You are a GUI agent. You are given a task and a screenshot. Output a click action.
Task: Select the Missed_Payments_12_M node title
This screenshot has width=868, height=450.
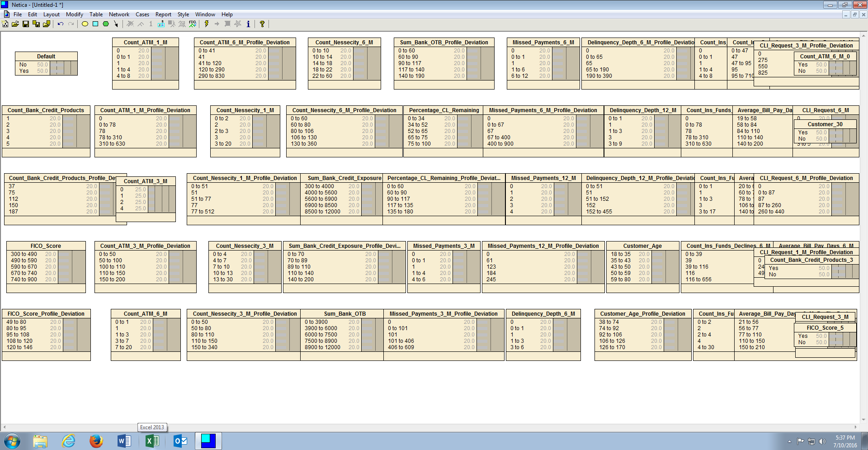[x=543, y=178]
